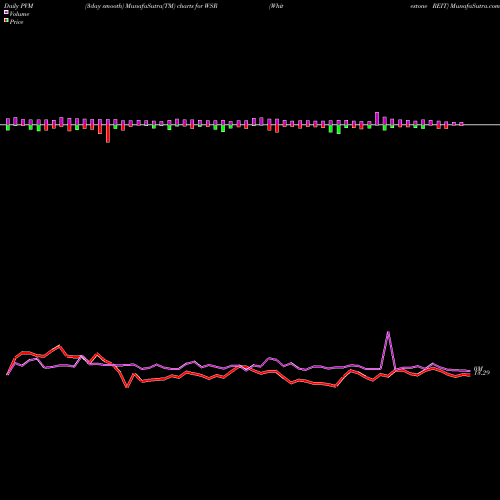
Task: Select the 'Price' legend label
Action: point(16,22)
